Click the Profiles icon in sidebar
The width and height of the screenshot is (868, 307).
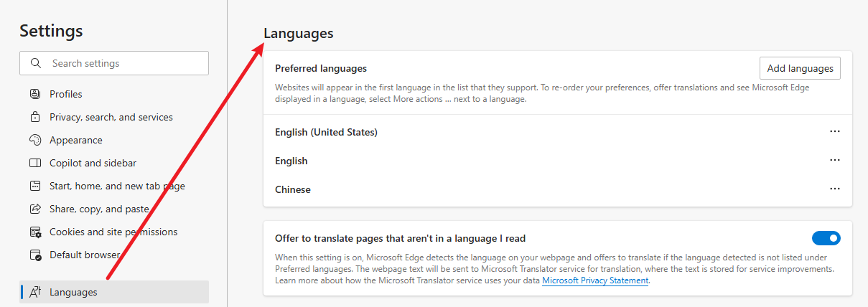point(35,94)
